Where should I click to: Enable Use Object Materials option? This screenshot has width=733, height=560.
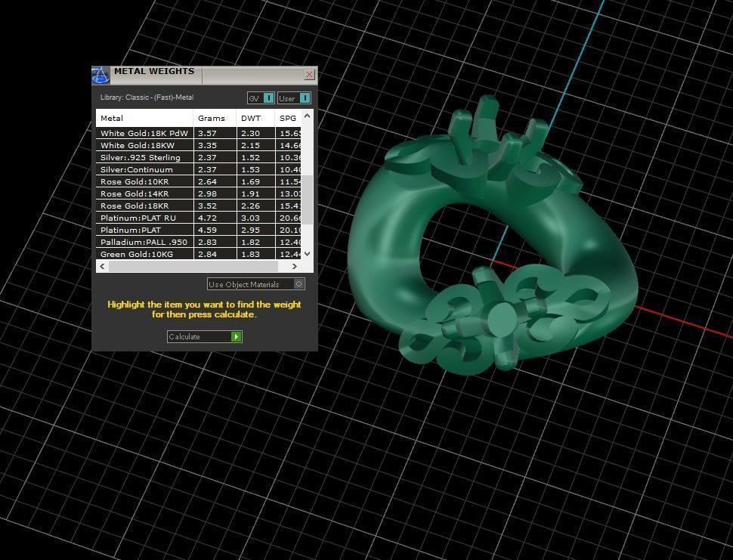256,283
